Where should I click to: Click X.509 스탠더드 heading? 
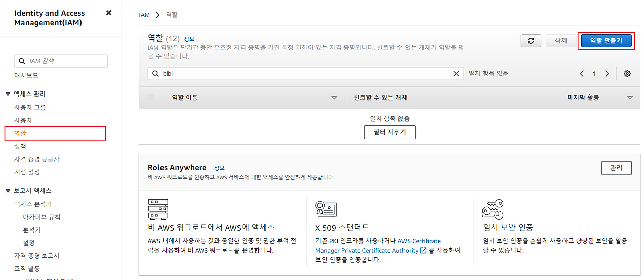pyautogui.click(x=342, y=228)
